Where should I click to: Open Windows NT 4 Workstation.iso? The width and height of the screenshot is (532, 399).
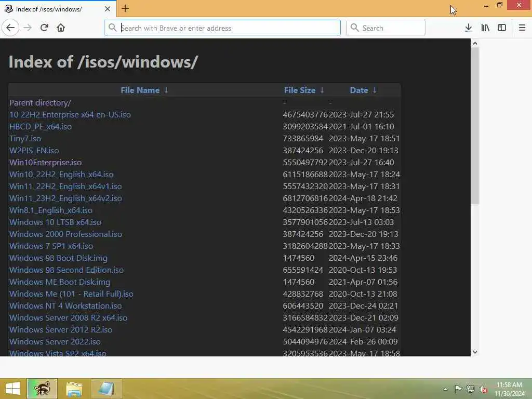65,305
